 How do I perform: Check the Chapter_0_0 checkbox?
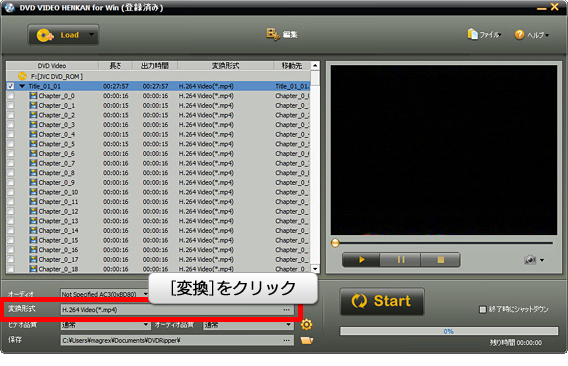pyautogui.click(x=11, y=96)
